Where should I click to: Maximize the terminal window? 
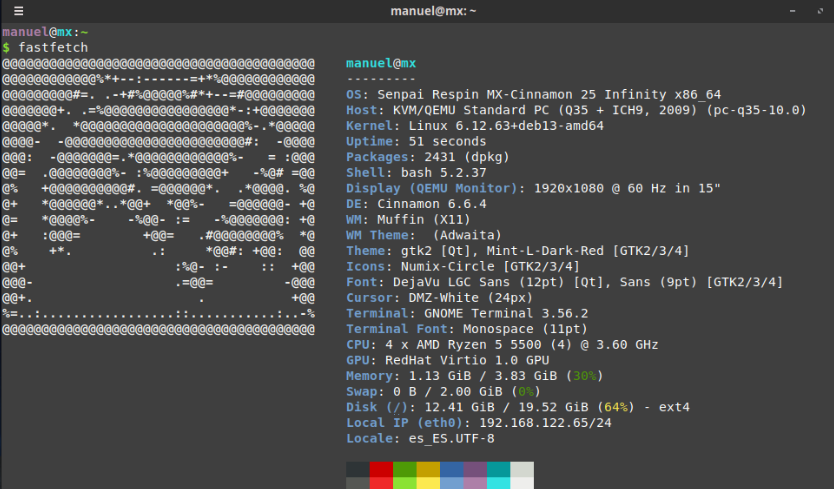pos(820,11)
